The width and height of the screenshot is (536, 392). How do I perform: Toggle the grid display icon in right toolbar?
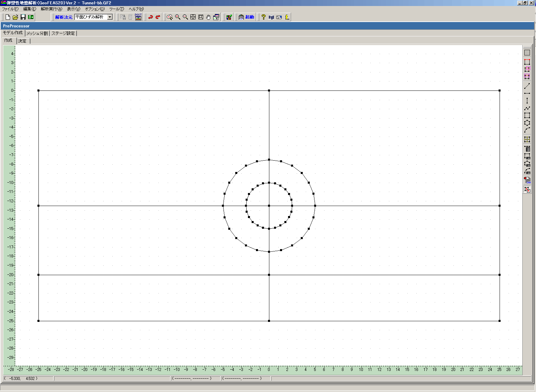click(527, 52)
